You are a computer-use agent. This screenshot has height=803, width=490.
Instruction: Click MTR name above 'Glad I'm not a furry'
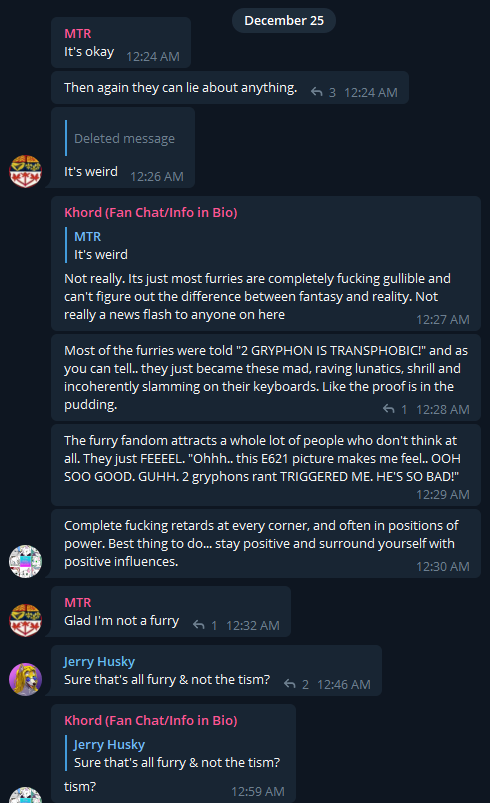78,602
